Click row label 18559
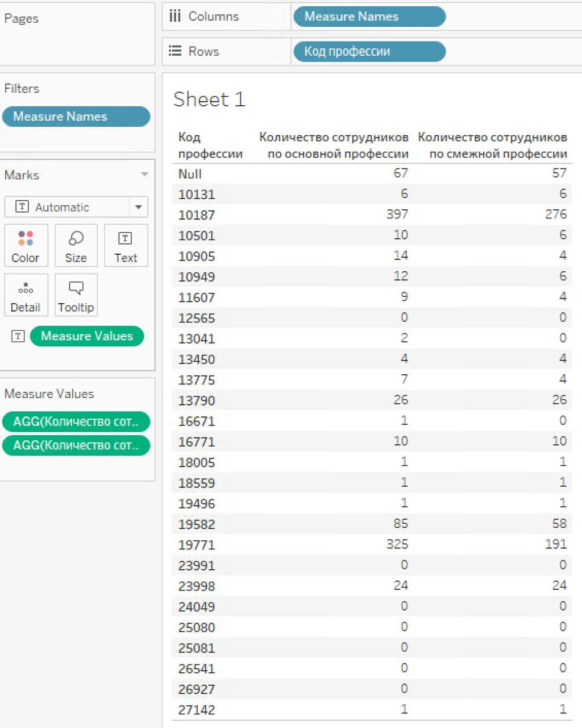This screenshot has width=582, height=728. 197,483
